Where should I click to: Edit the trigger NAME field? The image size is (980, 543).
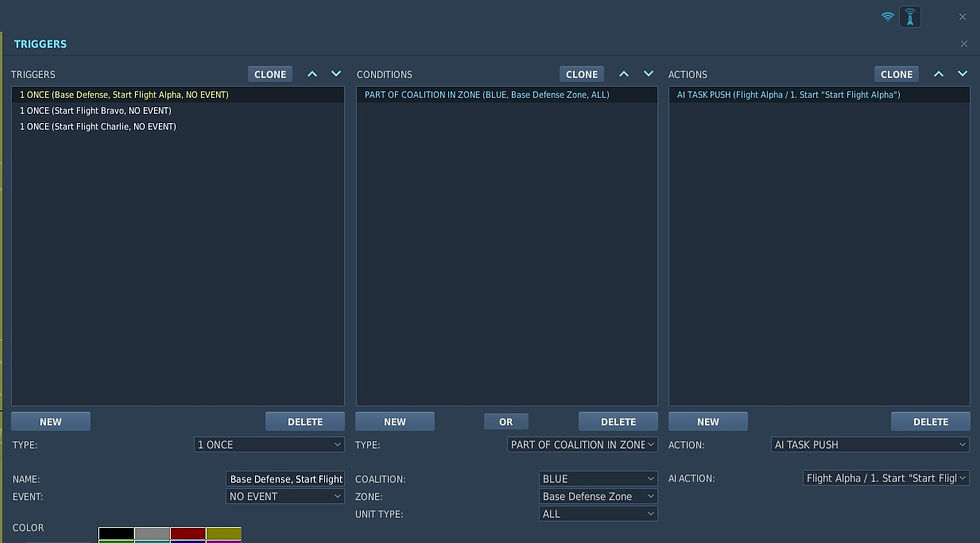(284, 479)
